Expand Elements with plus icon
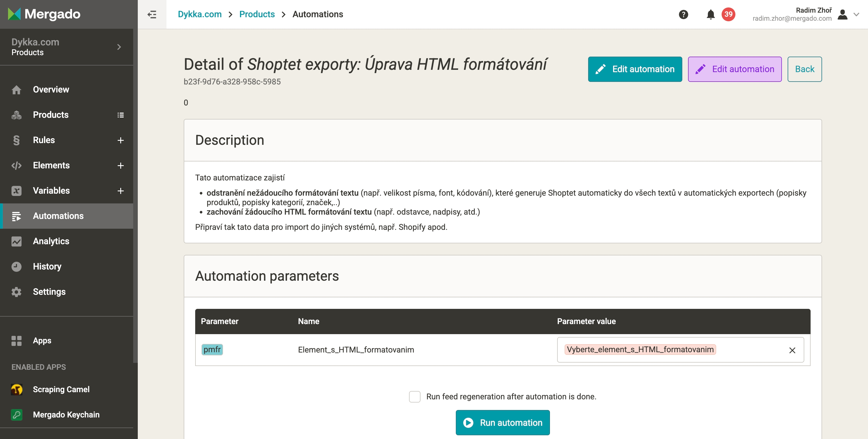This screenshot has height=439, width=868. tap(120, 165)
